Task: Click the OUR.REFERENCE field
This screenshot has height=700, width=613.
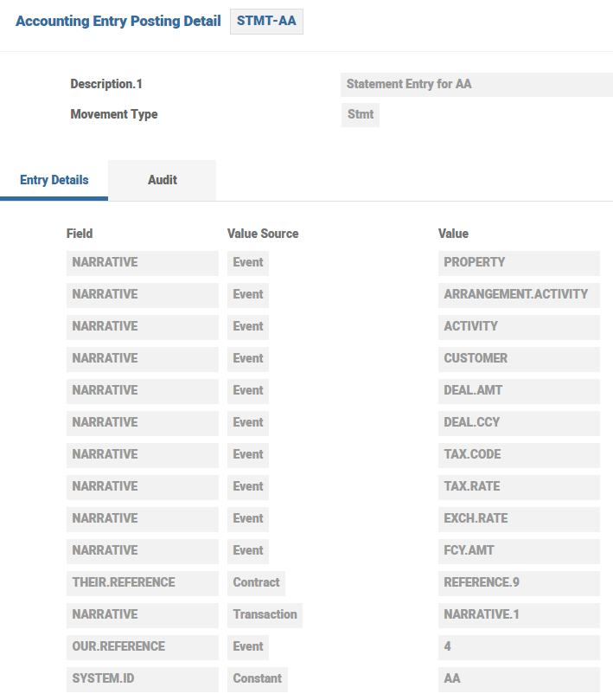Action: point(142,647)
